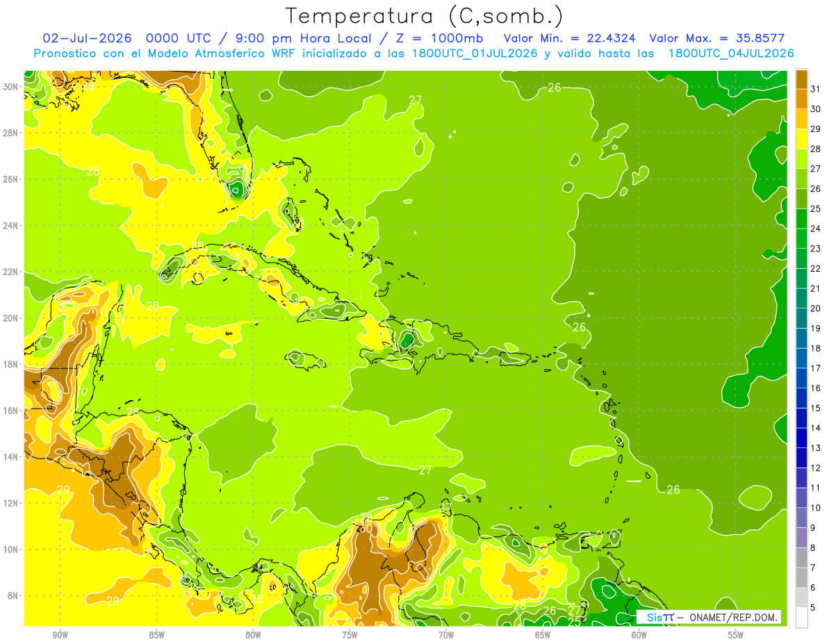Click the color scale label "31"
The height and width of the screenshot is (644, 834).
tap(816, 89)
